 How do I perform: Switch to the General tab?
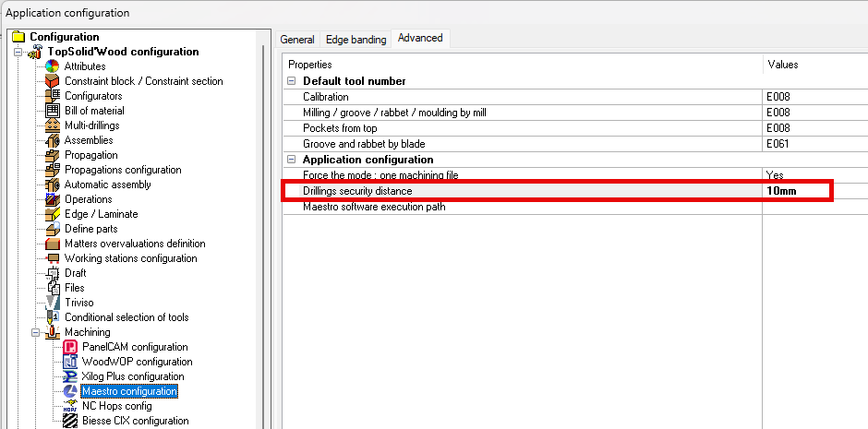pyautogui.click(x=297, y=40)
